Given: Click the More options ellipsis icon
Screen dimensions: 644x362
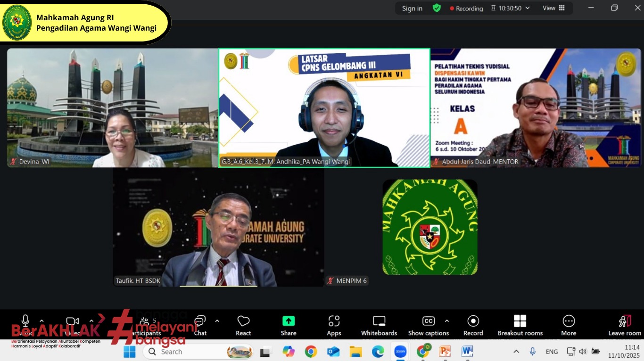Looking at the screenshot, I should [x=569, y=325].
